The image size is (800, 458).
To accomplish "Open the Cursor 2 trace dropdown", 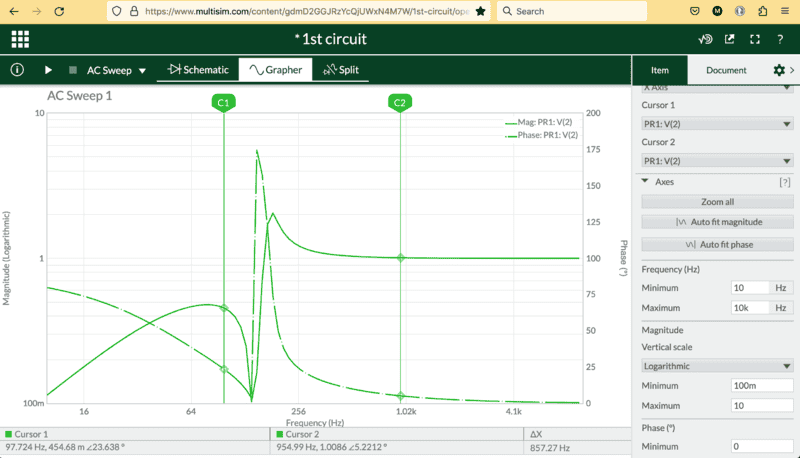I will pyautogui.click(x=717, y=161).
